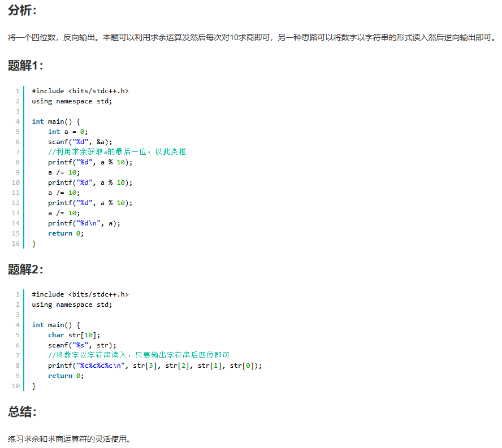Click 'return 0;' on line 9 of 题解2
This screenshot has height=448, width=502.
click(x=66, y=376)
